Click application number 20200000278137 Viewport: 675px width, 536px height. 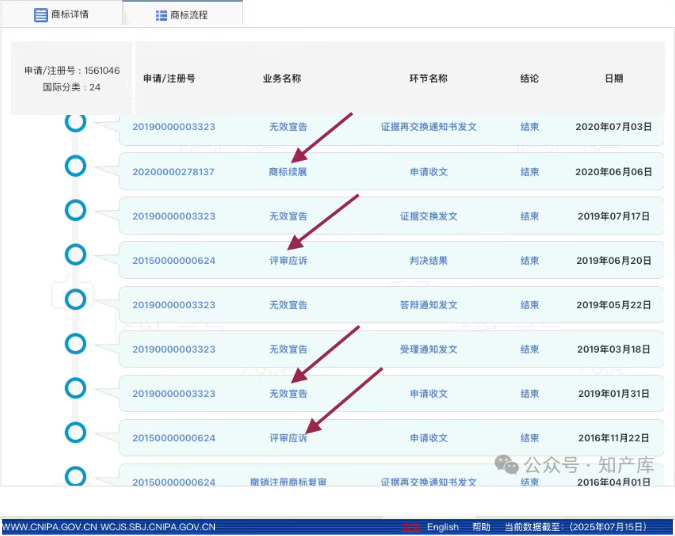pos(173,172)
